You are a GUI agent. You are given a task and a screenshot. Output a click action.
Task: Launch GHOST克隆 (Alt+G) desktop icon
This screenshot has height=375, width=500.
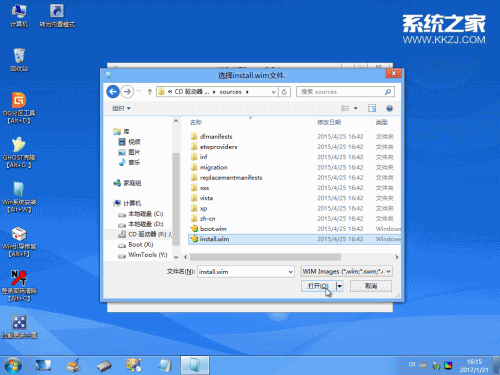coord(19,152)
